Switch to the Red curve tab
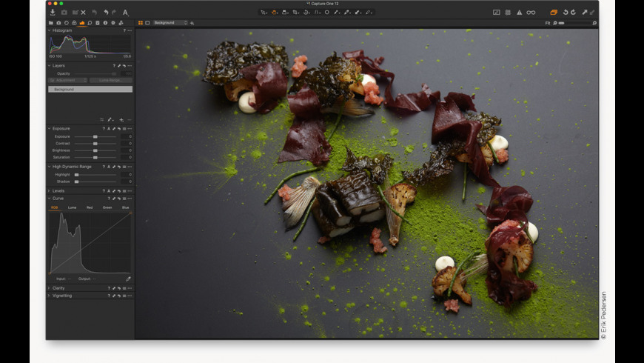 tap(90, 207)
